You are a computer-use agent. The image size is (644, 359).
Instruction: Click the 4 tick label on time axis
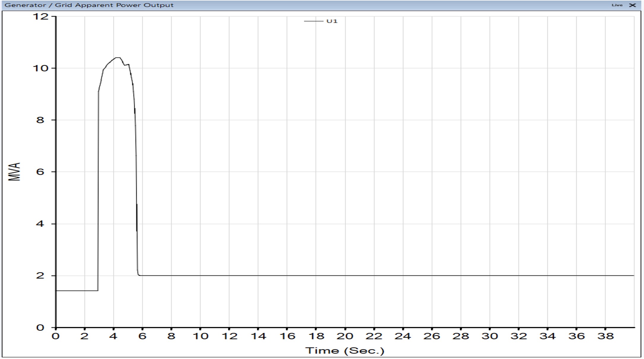point(113,336)
